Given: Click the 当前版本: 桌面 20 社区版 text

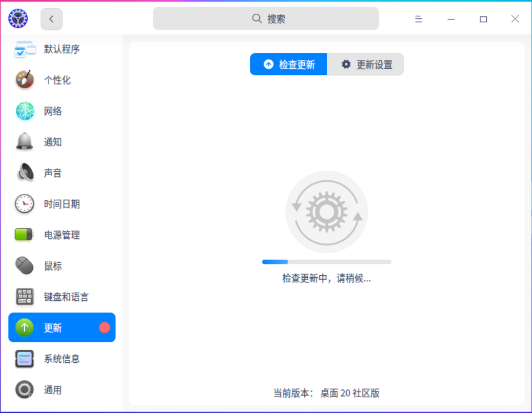Looking at the screenshot, I should [326, 393].
